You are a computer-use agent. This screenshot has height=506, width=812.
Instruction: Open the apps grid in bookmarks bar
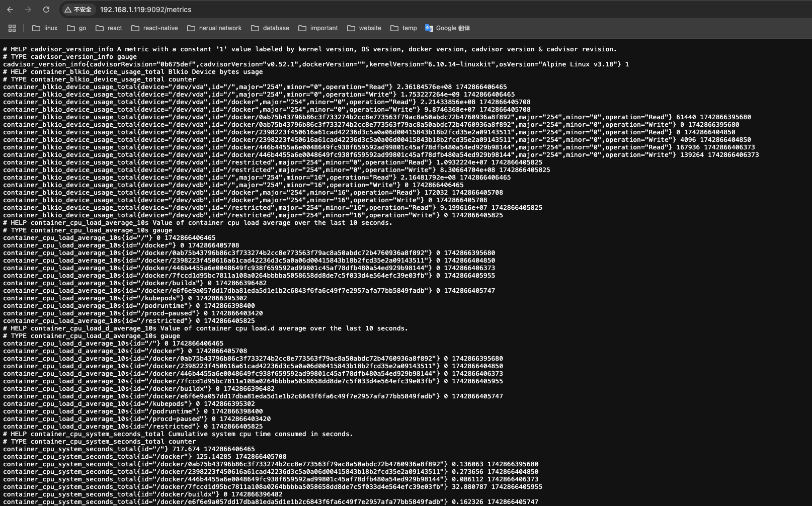pyautogui.click(x=12, y=28)
